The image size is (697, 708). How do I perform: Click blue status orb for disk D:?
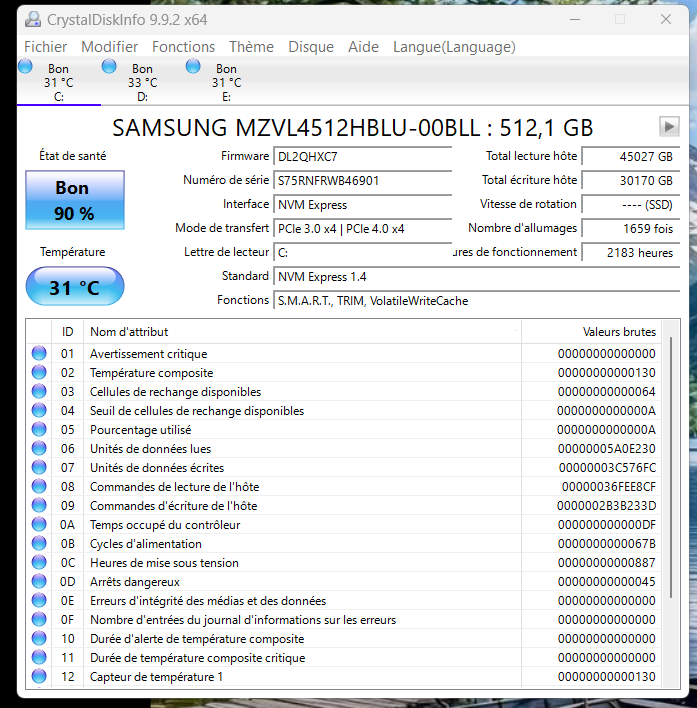tap(109, 66)
